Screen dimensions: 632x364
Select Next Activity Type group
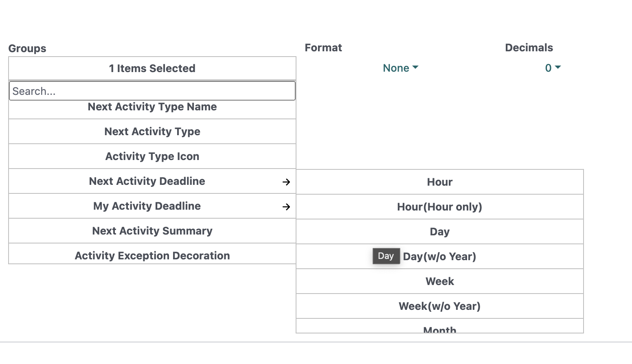pyautogui.click(x=152, y=132)
